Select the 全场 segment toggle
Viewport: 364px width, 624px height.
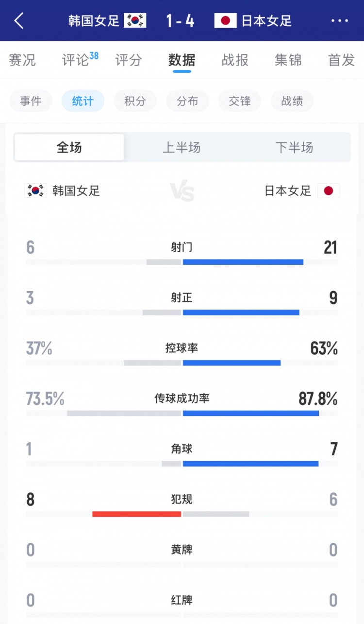pos(69,148)
